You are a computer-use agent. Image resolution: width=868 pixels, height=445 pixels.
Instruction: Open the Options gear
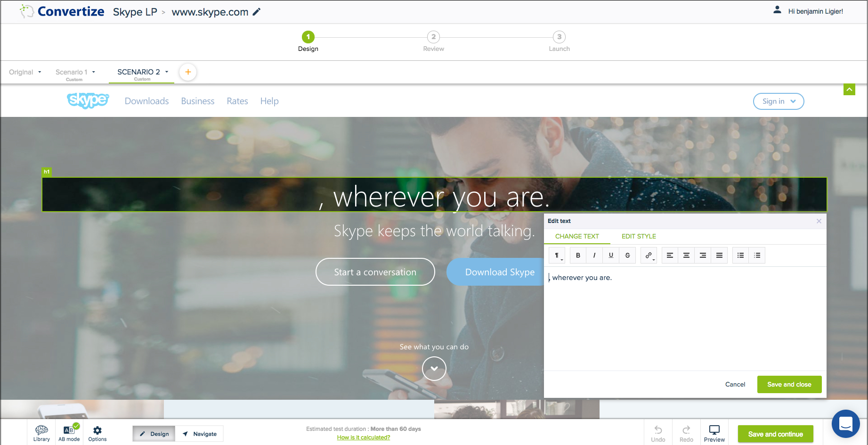coord(97,433)
